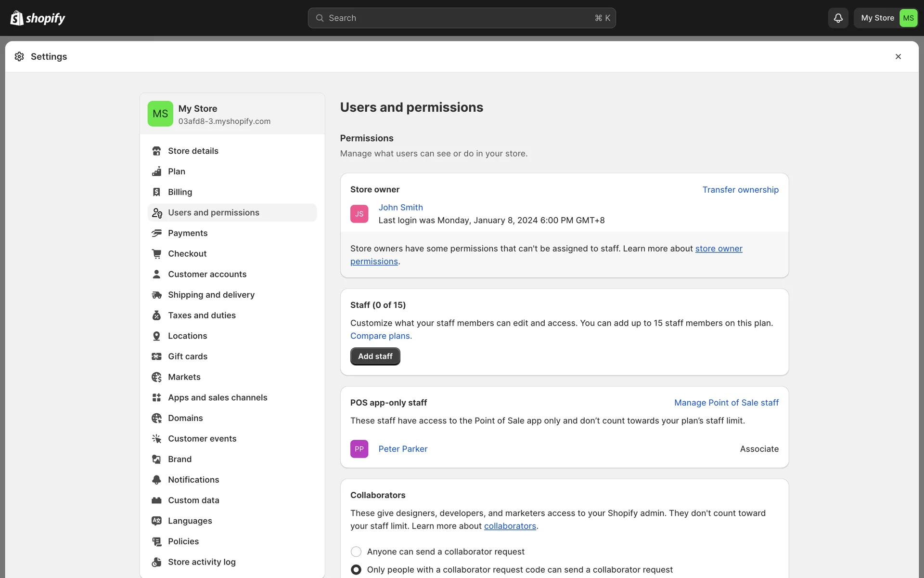
Task: Go to the Notifications settings page
Action: pyautogui.click(x=193, y=480)
